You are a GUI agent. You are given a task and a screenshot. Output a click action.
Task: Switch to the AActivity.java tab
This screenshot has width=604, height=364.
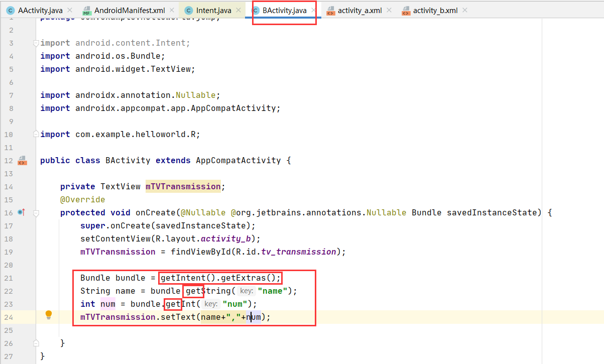point(40,10)
